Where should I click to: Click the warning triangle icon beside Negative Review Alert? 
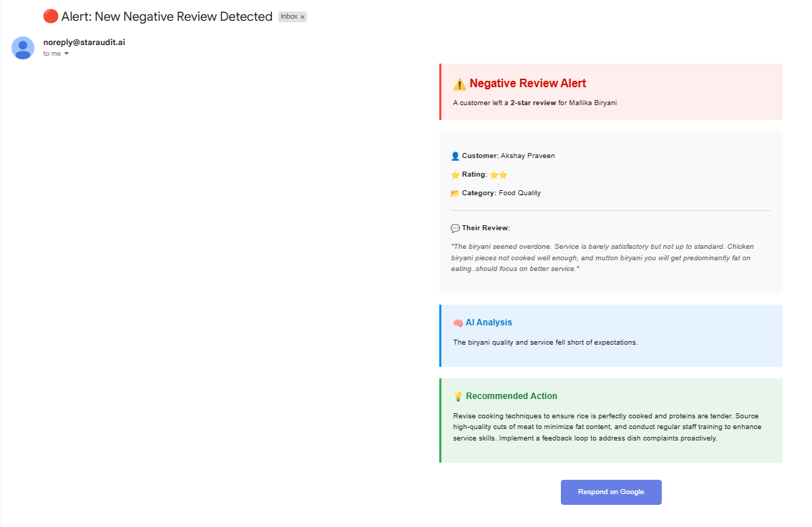pyautogui.click(x=459, y=84)
